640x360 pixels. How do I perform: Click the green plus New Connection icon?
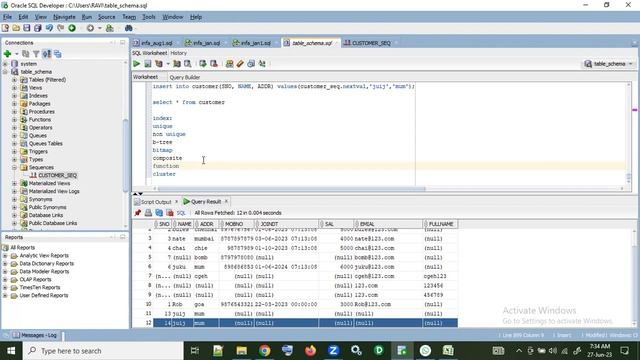coord(7,54)
